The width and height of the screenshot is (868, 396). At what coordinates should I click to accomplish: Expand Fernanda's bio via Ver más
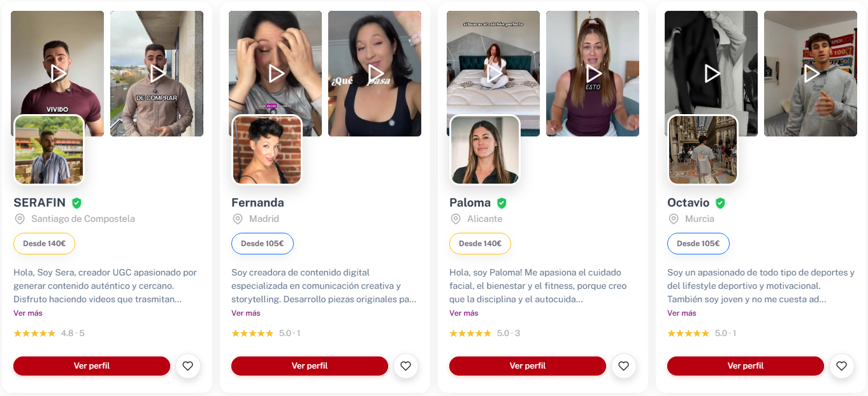point(246,313)
